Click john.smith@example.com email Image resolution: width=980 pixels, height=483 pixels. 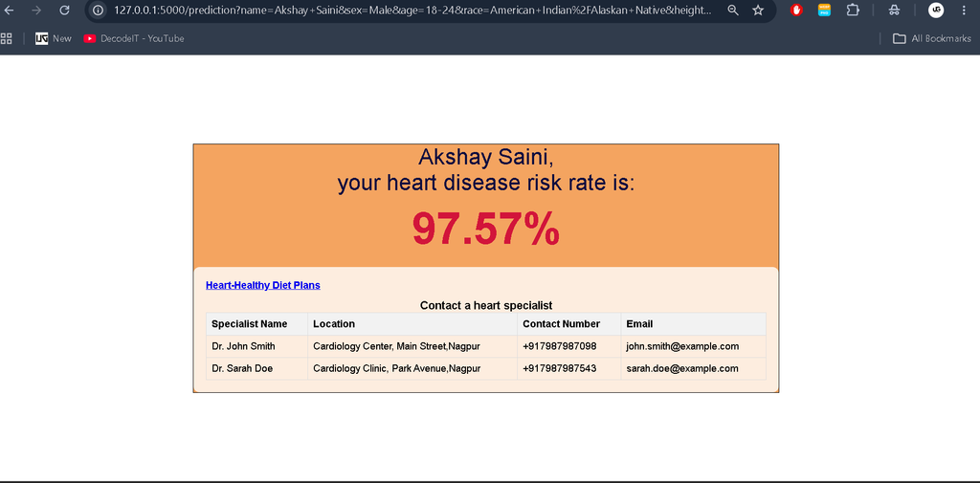point(682,346)
